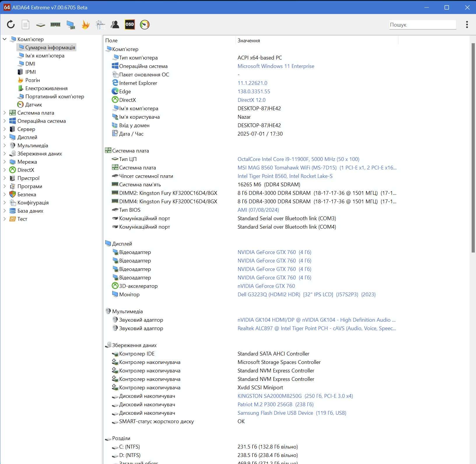Screen dimensions: 476x464
Task: Select the C: (NTFS) partition row
Action: 251,447
